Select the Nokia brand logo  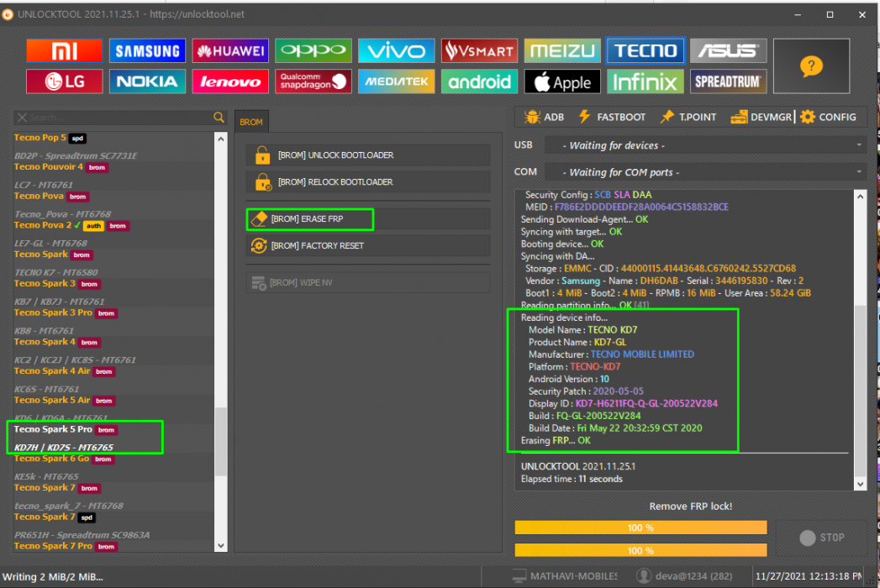coord(148,81)
